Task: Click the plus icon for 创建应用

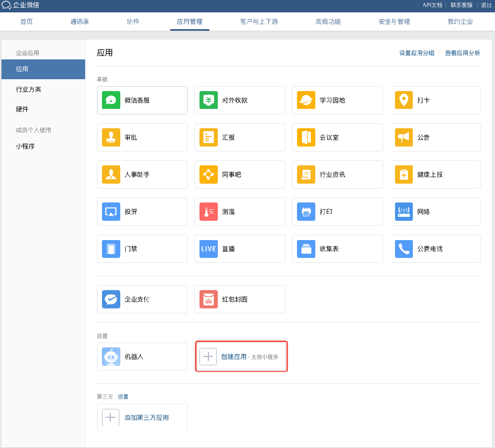Action: (208, 356)
